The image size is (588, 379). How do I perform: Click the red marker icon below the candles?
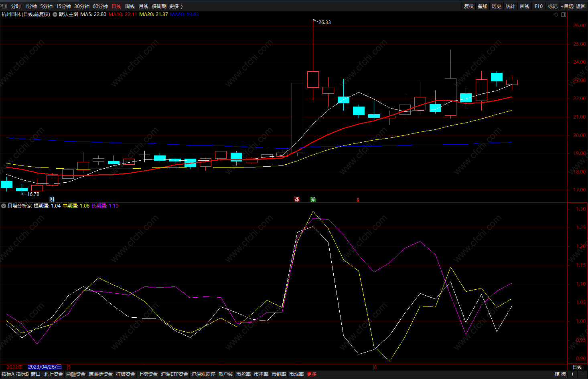pos(358,200)
